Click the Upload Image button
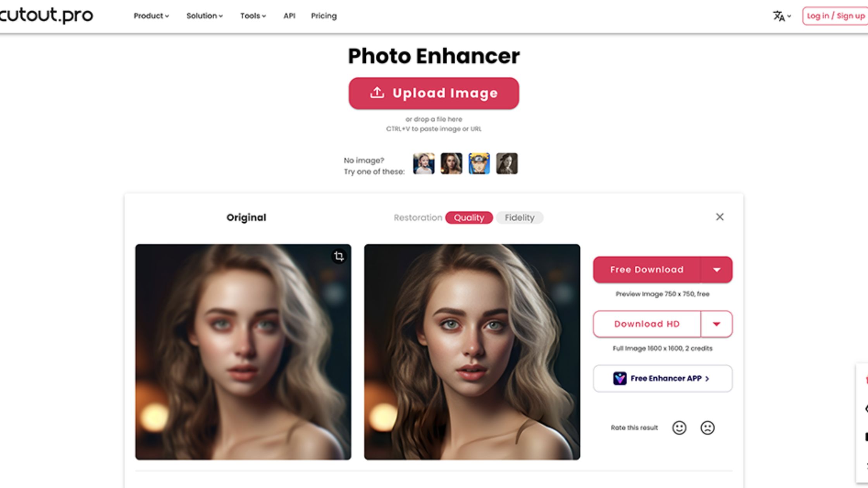868x488 pixels. [434, 93]
